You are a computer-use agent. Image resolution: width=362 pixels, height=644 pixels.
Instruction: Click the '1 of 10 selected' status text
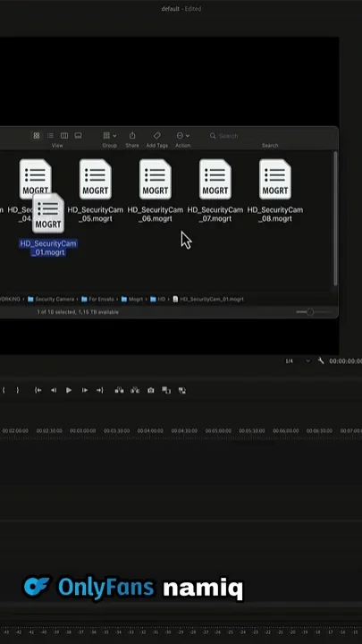pos(78,312)
